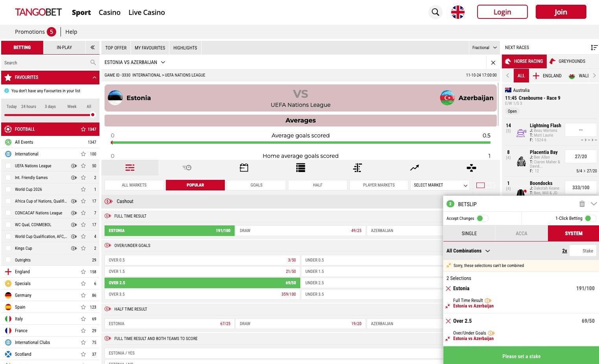Viewport: 599px width, 364px height.
Task: Open the trend line chart icon tab
Action: tap(414, 168)
